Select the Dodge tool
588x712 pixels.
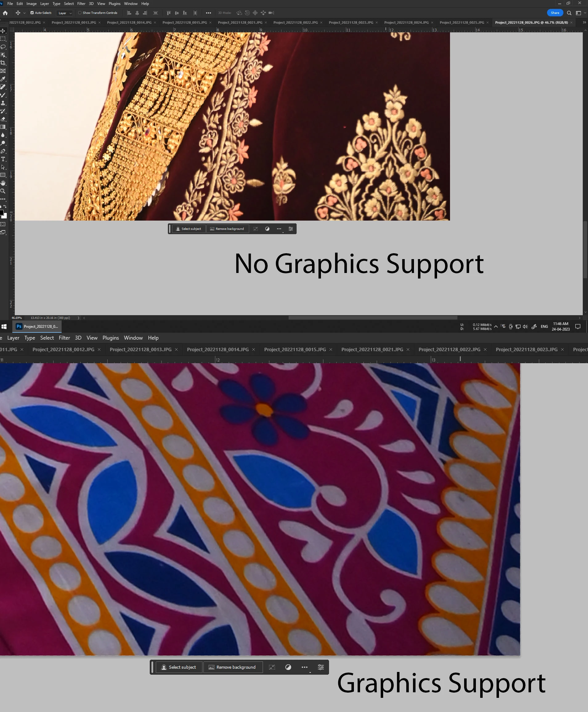(3, 143)
